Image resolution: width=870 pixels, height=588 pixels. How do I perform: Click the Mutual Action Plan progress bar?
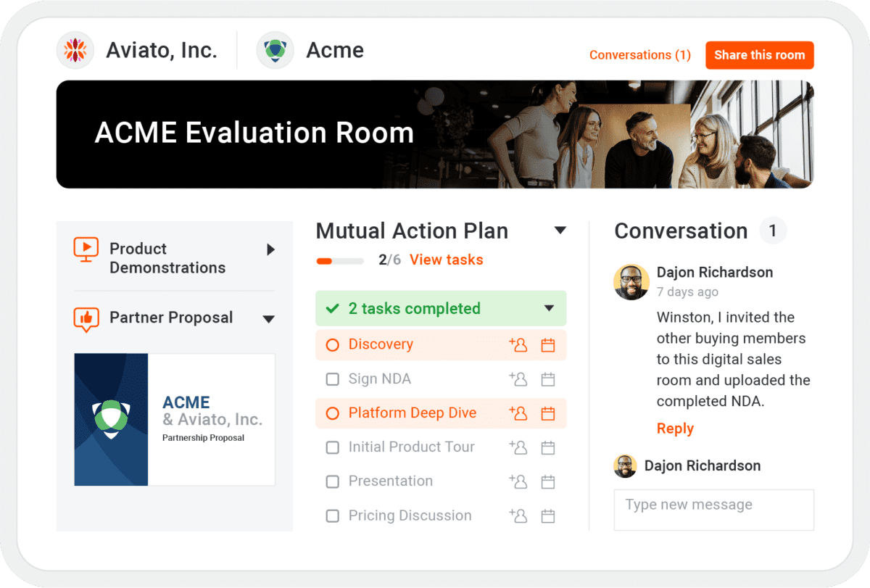pos(340,261)
